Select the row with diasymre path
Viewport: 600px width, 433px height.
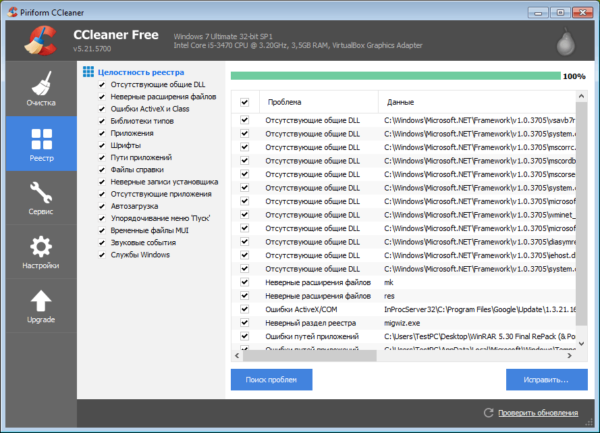403,242
